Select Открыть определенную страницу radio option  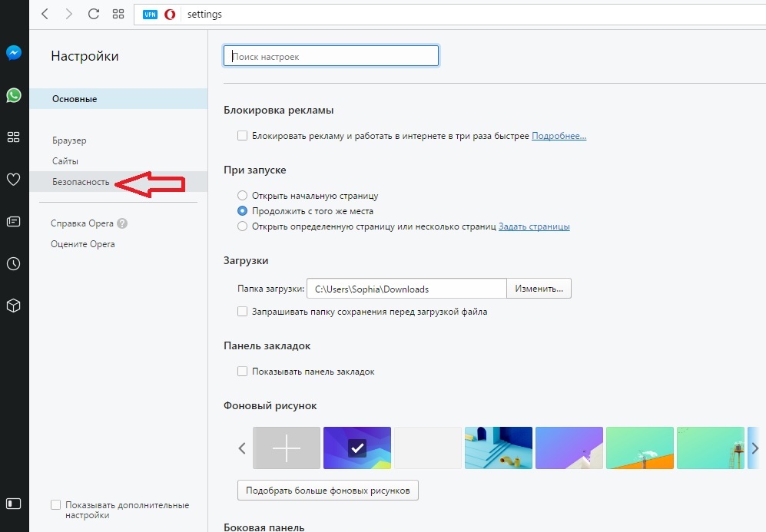pyautogui.click(x=242, y=226)
